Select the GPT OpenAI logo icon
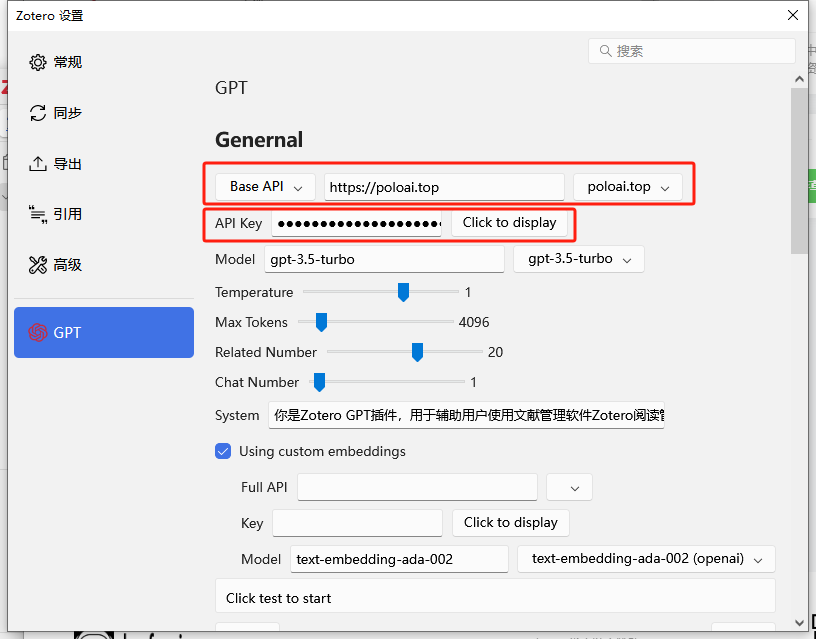 coord(37,333)
